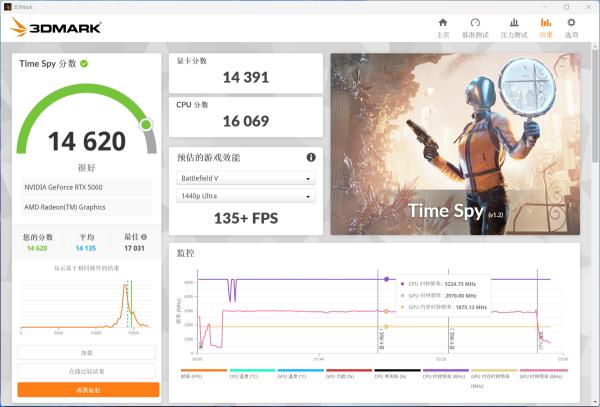Viewport: 600px width, 407px height.
Task: Click the 平均 score 14 135
Action: tap(86, 248)
